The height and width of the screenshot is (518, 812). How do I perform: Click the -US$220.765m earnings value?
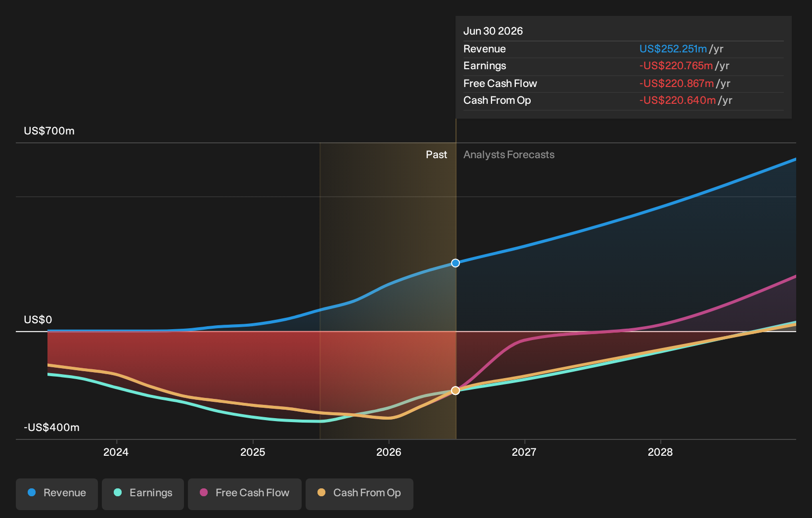point(676,66)
